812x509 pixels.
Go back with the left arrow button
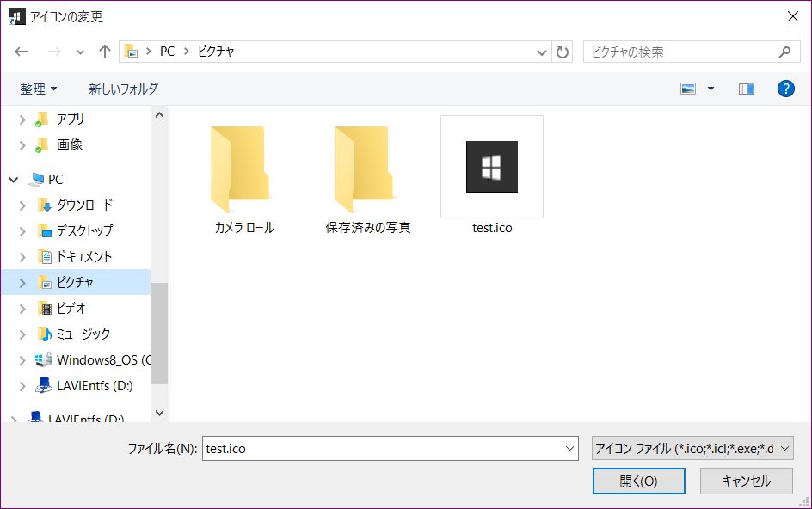coord(22,52)
